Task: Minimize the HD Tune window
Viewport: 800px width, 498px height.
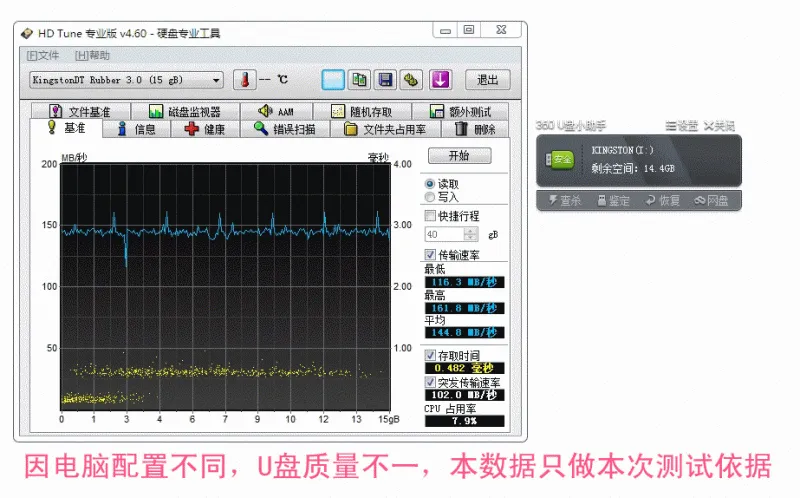Action: coord(445,31)
